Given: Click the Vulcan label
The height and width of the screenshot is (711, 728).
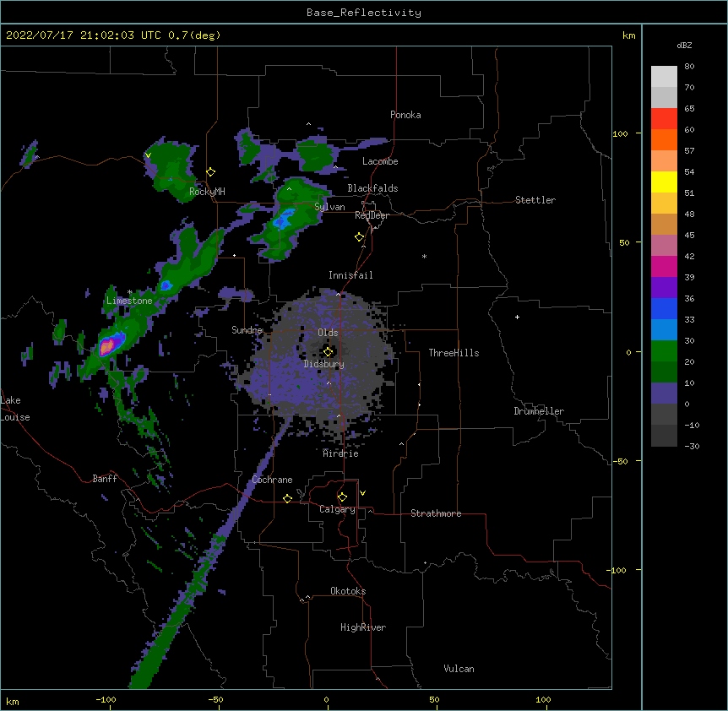Looking at the screenshot, I should (x=459, y=669).
